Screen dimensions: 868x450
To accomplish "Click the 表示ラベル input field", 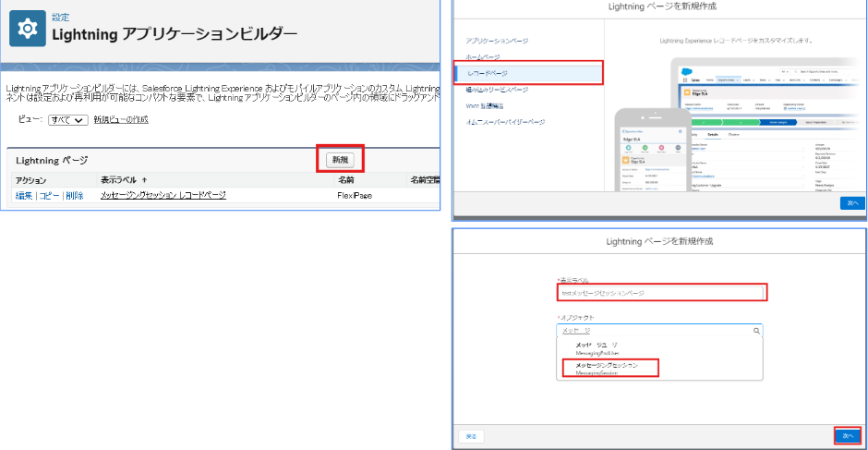I will point(660,293).
